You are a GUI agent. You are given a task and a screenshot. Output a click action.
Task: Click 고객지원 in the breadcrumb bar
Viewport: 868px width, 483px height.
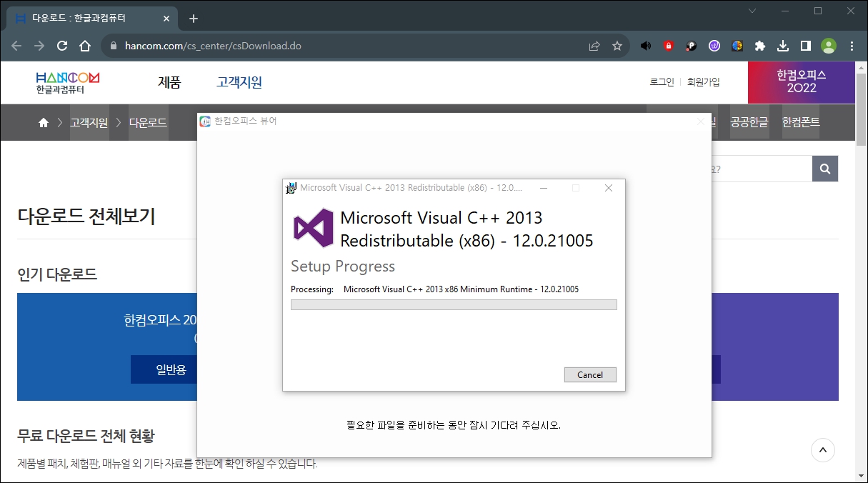(89, 123)
